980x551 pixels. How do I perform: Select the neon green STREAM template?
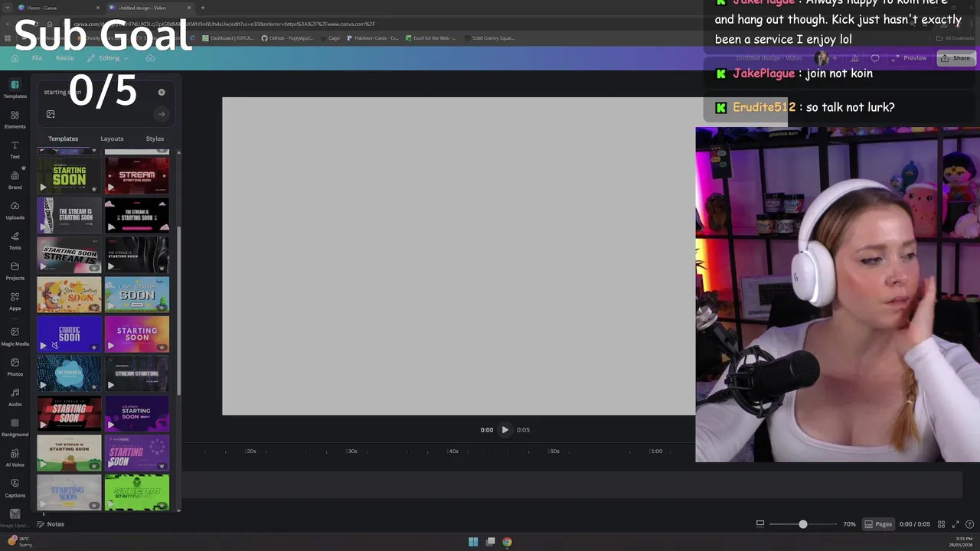[137, 493]
